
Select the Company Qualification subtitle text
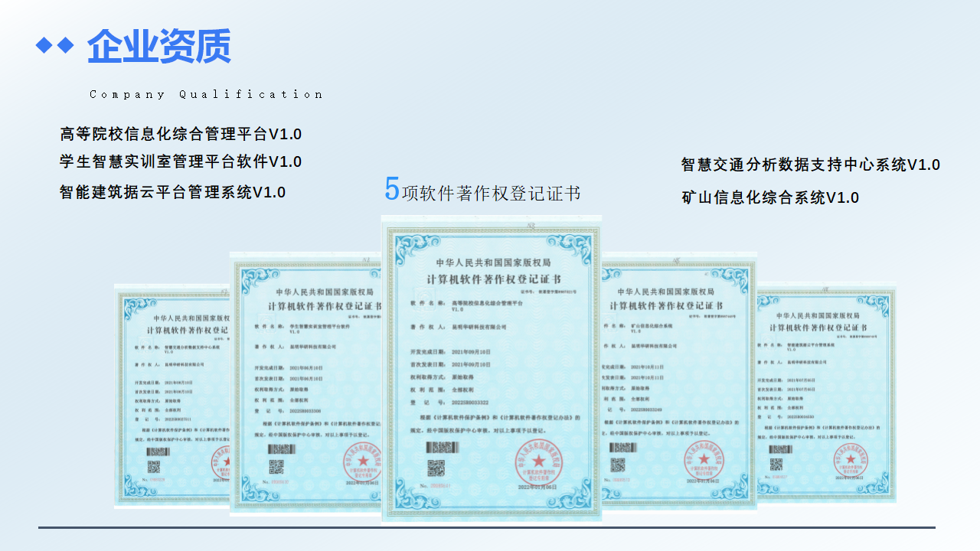coord(206,94)
